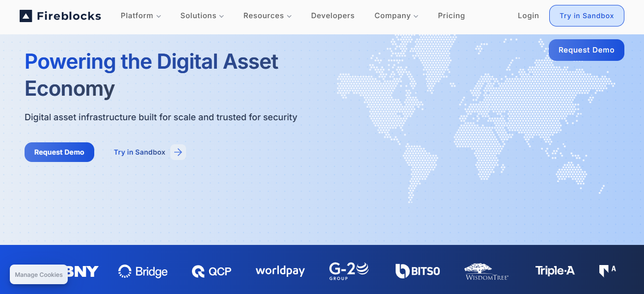Click the Bitso partner logo
The width and height of the screenshot is (644, 294).
(418, 271)
